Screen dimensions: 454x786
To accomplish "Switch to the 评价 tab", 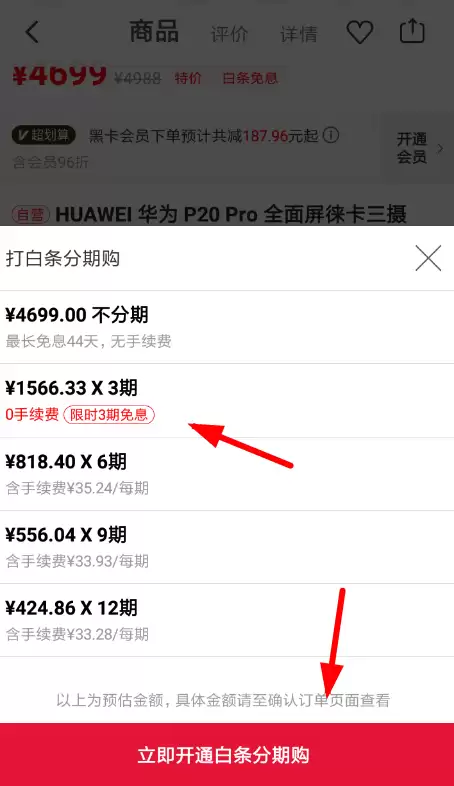I will pos(230,34).
